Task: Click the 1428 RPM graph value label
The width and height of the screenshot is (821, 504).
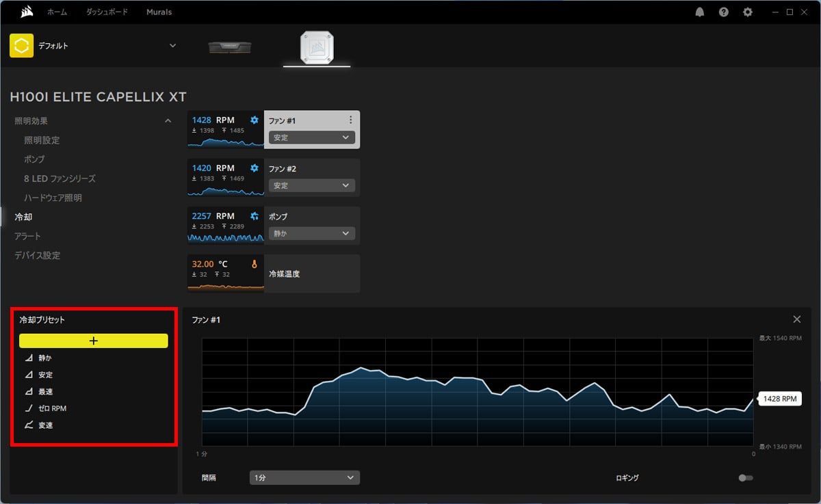Action: click(x=781, y=399)
